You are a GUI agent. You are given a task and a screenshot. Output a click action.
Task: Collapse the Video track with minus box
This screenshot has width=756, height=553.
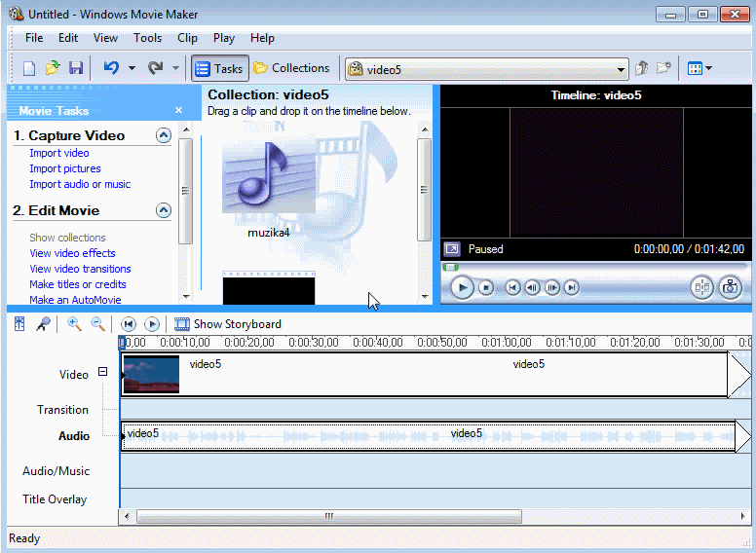[102, 371]
